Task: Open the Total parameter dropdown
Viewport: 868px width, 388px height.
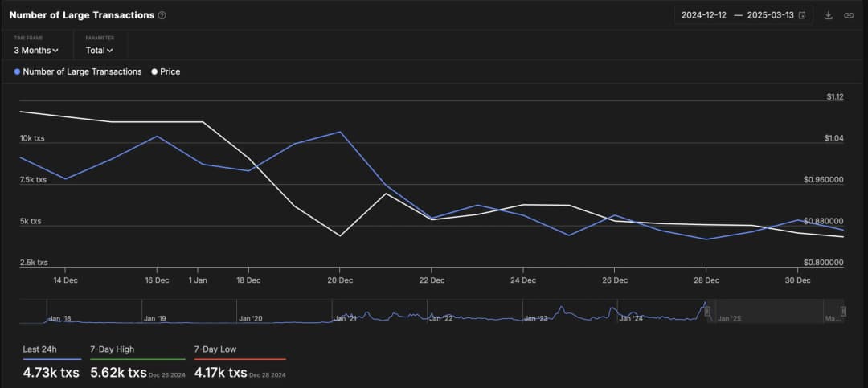Action: pyautogui.click(x=99, y=50)
